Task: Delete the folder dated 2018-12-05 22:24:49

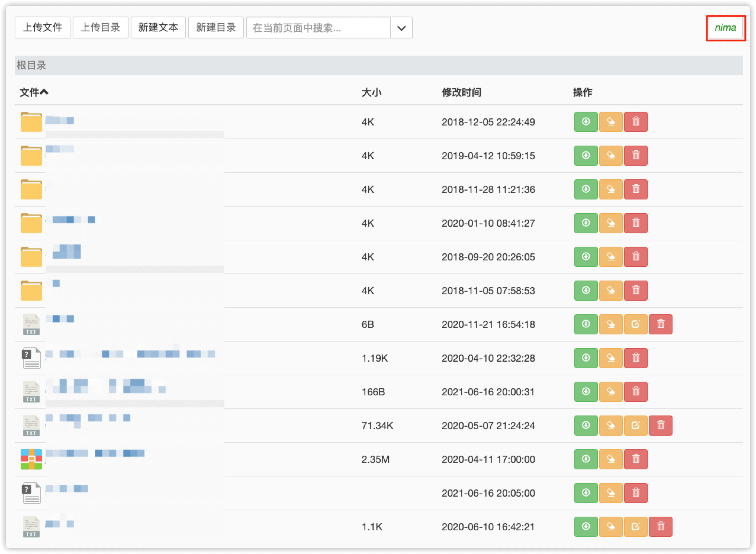Action: click(636, 122)
